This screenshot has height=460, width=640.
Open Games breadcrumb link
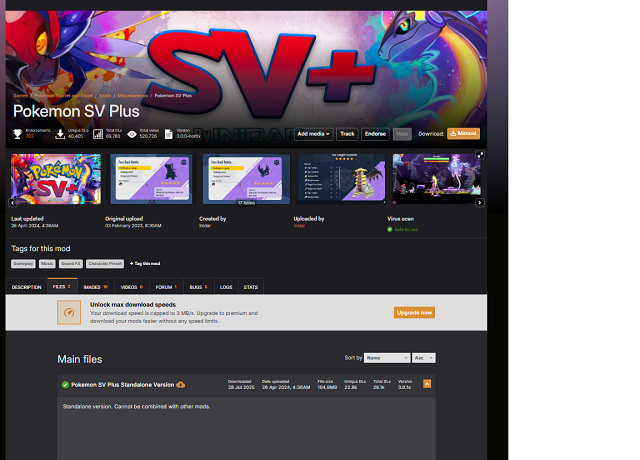point(20,96)
